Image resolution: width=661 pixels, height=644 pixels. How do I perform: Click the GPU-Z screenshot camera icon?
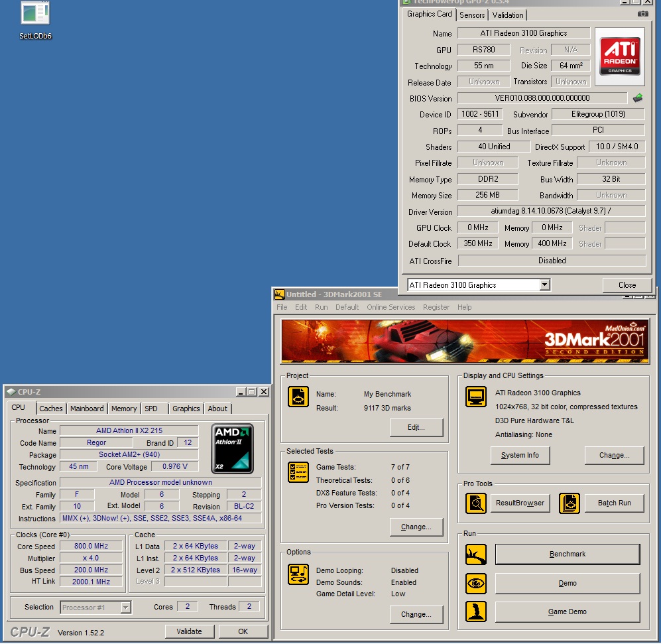click(642, 15)
